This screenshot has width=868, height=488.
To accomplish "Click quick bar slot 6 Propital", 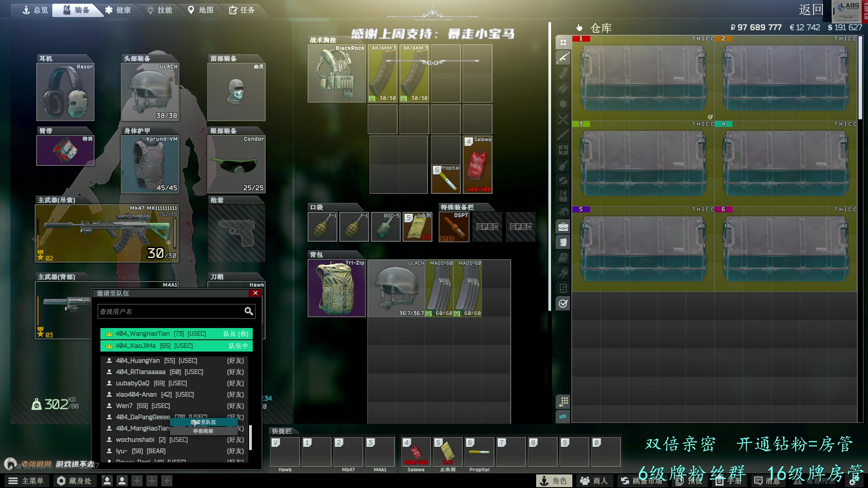I will [x=479, y=452].
